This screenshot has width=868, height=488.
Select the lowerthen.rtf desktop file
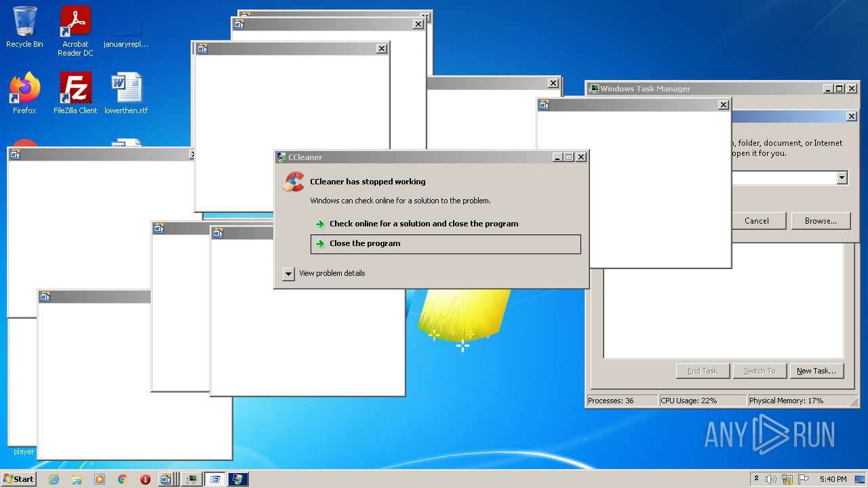[x=126, y=93]
